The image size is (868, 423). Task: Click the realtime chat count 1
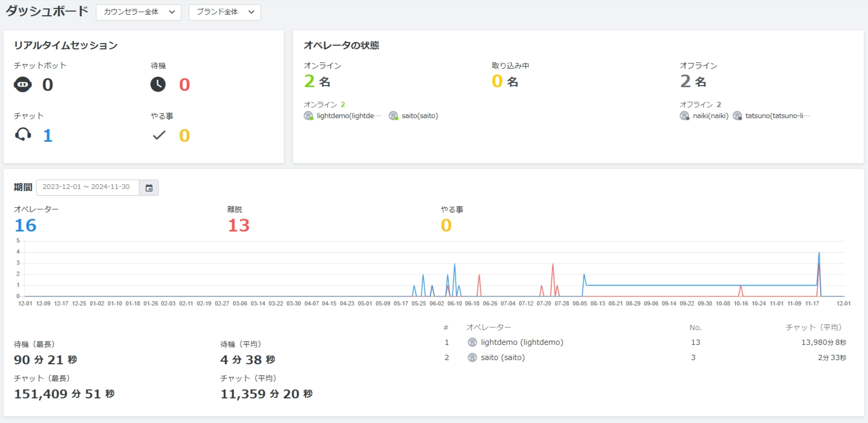(48, 135)
